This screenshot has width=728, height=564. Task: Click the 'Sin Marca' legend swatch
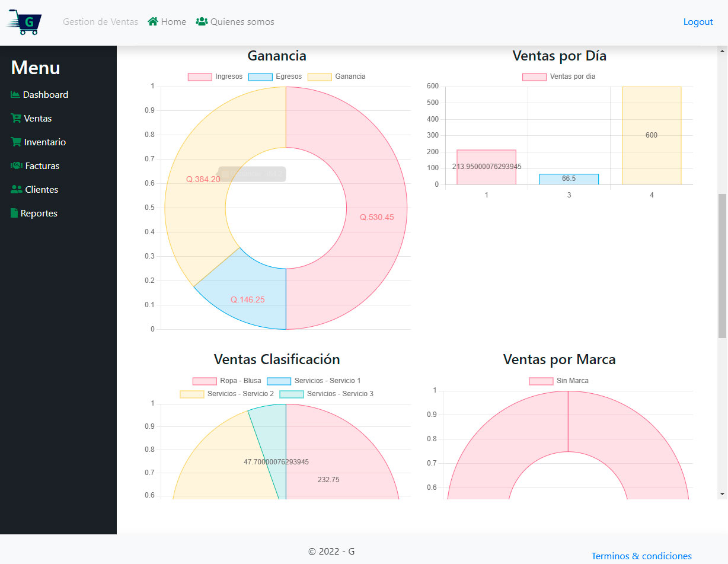(541, 381)
